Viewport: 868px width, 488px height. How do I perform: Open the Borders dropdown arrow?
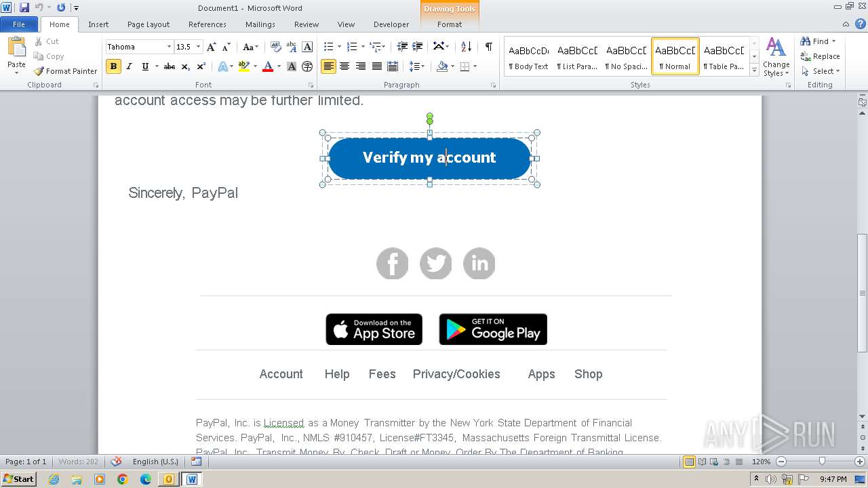click(475, 66)
